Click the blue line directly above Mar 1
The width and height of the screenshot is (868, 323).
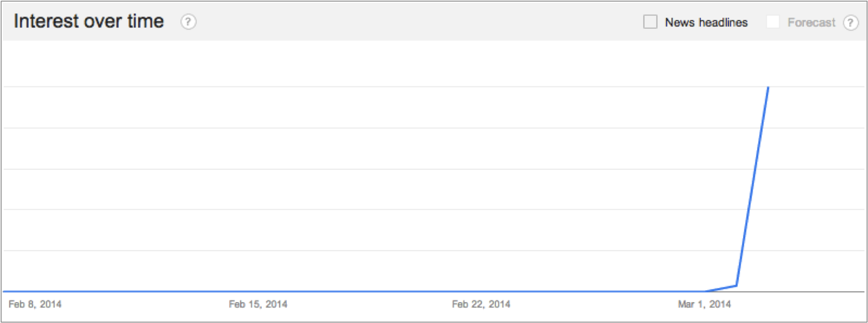click(x=704, y=291)
